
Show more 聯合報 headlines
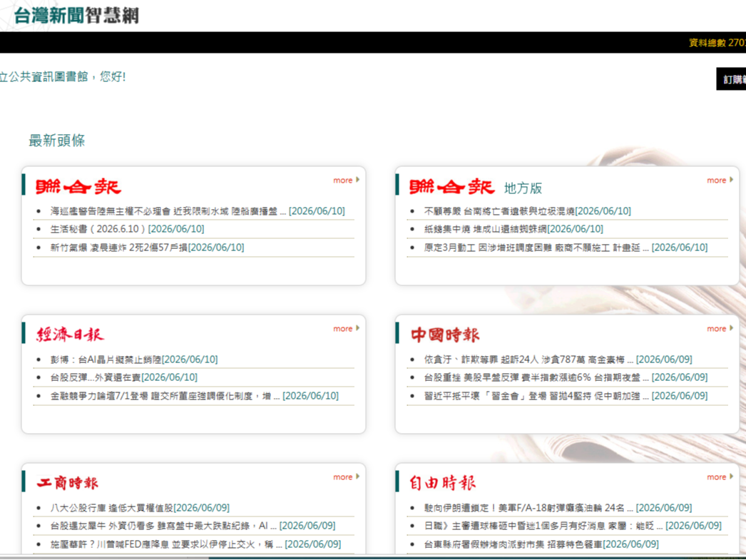tap(346, 180)
